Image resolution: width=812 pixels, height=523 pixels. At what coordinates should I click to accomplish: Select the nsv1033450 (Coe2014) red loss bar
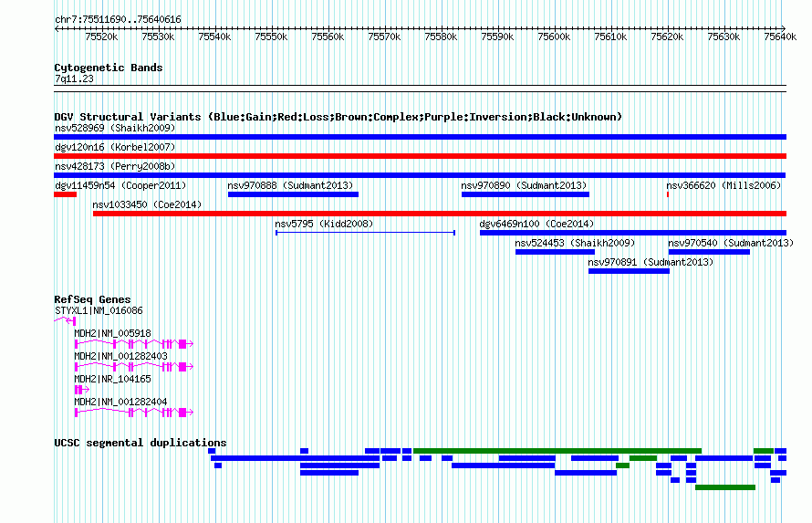(440, 214)
